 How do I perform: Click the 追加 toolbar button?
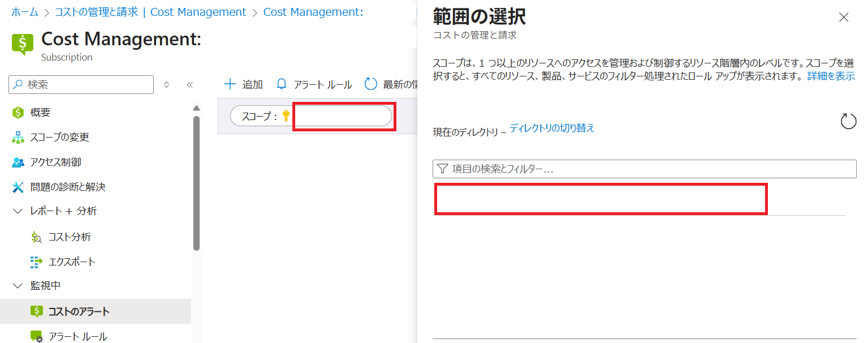pyautogui.click(x=244, y=84)
